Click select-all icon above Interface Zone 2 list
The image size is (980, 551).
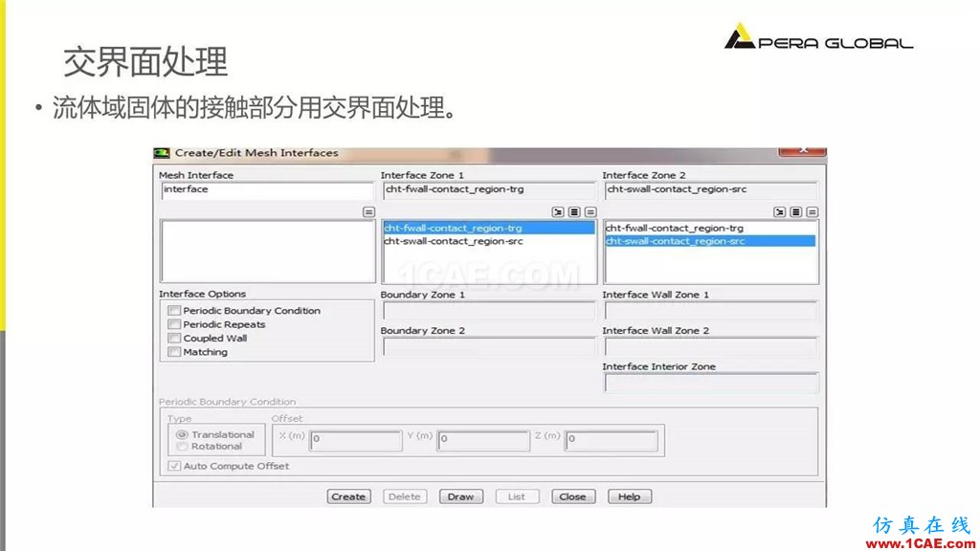(x=795, y=212)
